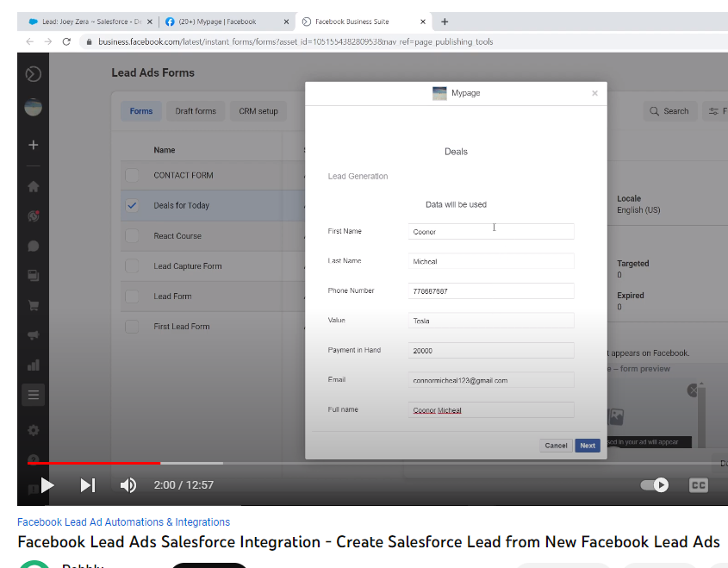The image size is (728, 568).
Task: Open the all tools hamburger menu icon
Action: (x=33, y=395)
